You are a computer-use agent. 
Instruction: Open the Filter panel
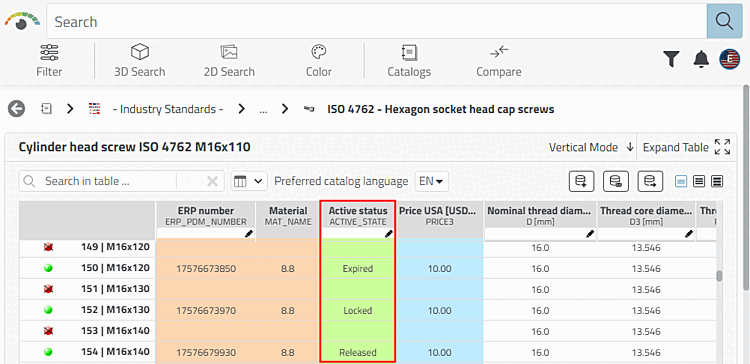click(x=49, y=60)
